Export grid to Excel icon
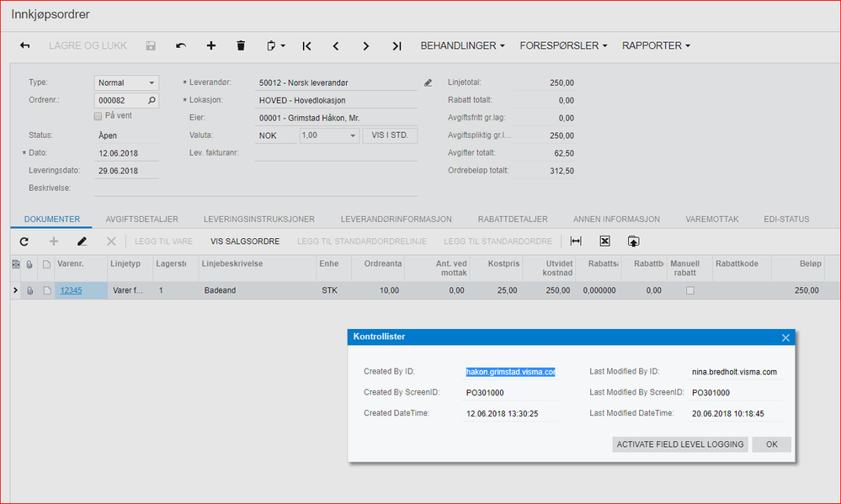 (604, 241)
